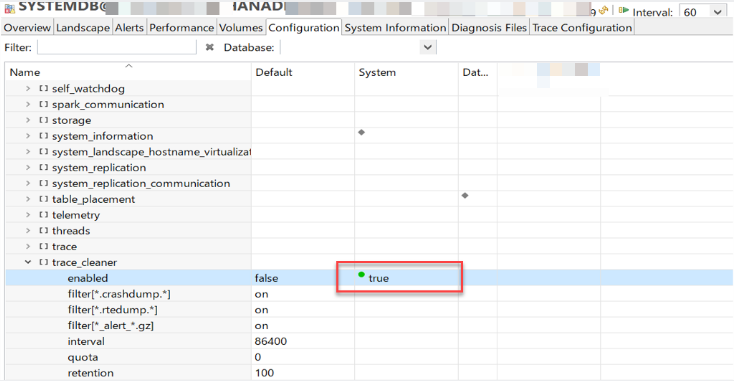Select the trace_cleaner section icon
Image resolution: width=734 pixels, height=381 pixels.
tap(44, 262)
